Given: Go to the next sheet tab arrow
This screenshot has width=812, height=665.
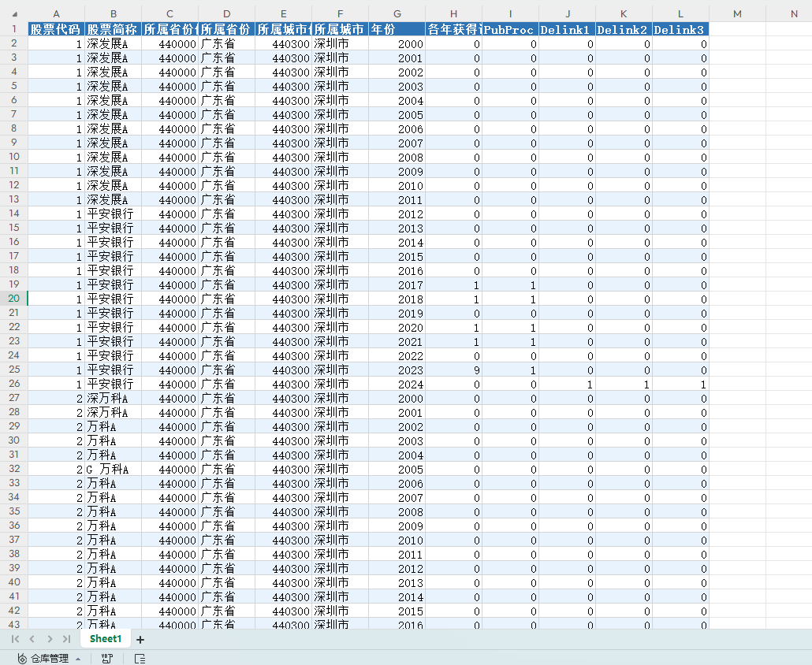Looking at the screenshot, I should point(50,639).
